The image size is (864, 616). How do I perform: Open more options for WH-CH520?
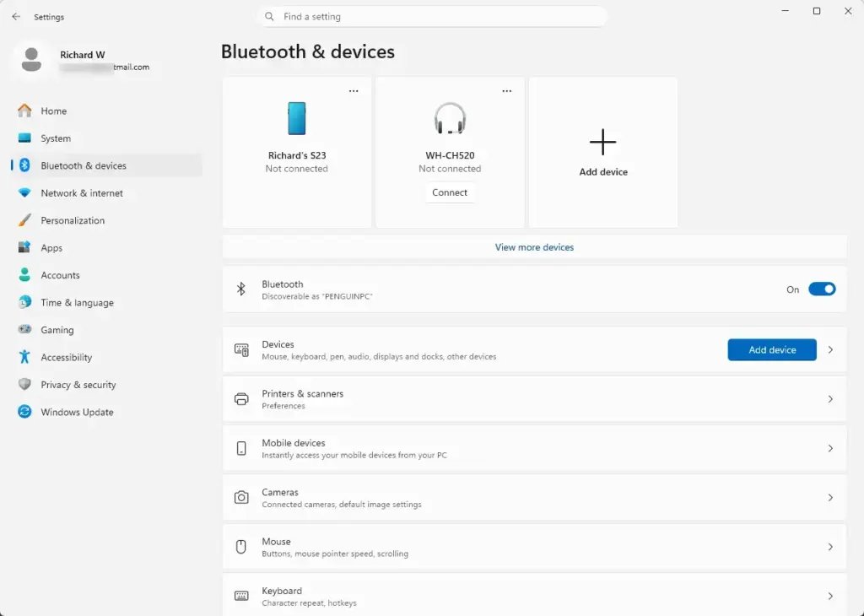pyautogui.click(x=507, y=91)
